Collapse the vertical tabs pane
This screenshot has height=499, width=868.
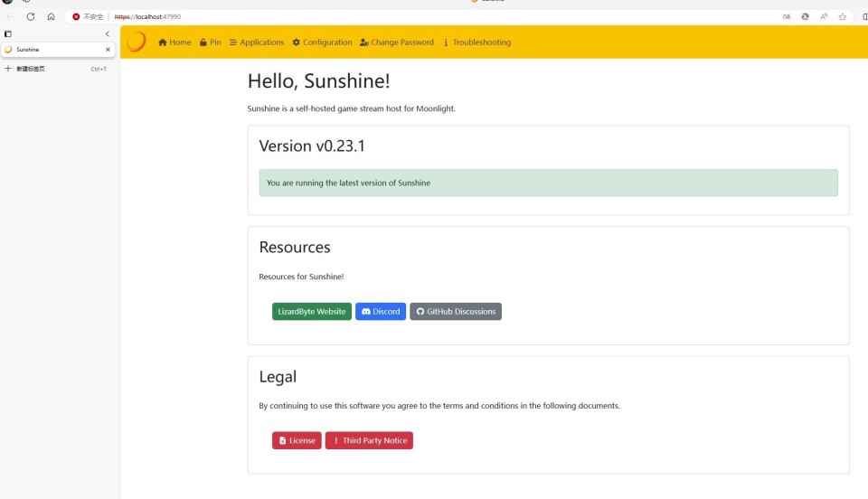(108, 33)
